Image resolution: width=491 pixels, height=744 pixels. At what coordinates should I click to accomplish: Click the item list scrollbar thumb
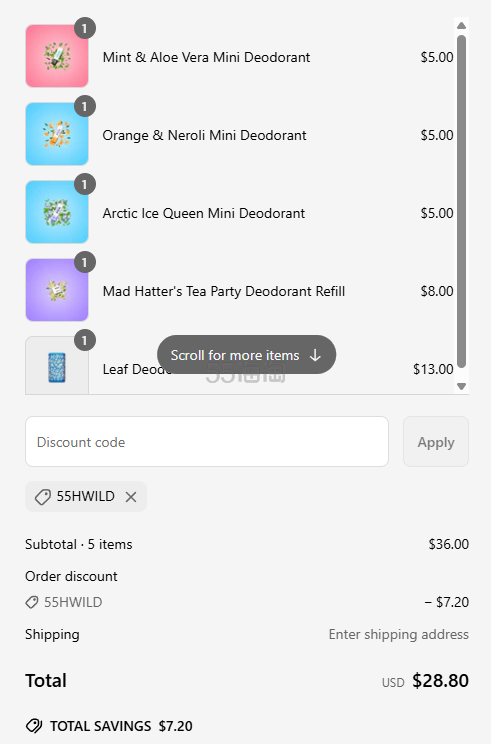tap(461, 201)
